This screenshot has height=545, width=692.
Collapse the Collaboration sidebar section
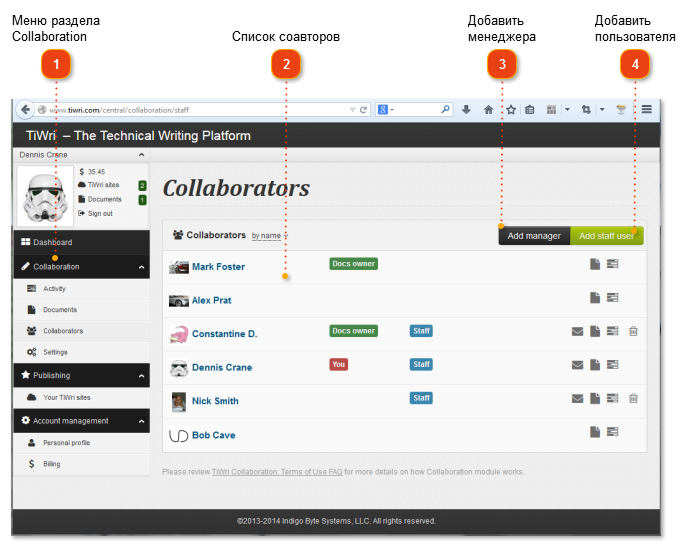tap(141, 267)
